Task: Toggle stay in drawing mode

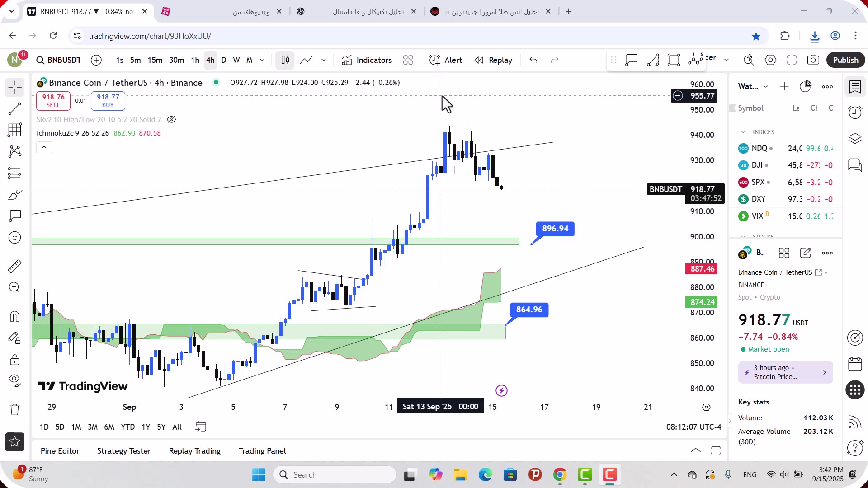Action: 15,338
